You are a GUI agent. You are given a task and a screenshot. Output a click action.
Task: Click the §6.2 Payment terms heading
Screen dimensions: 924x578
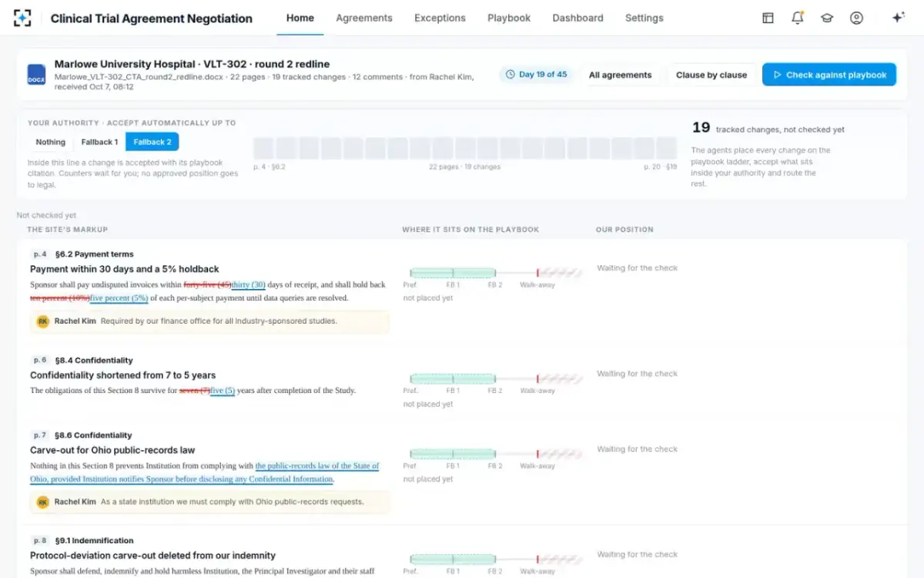tap(94, 254)
